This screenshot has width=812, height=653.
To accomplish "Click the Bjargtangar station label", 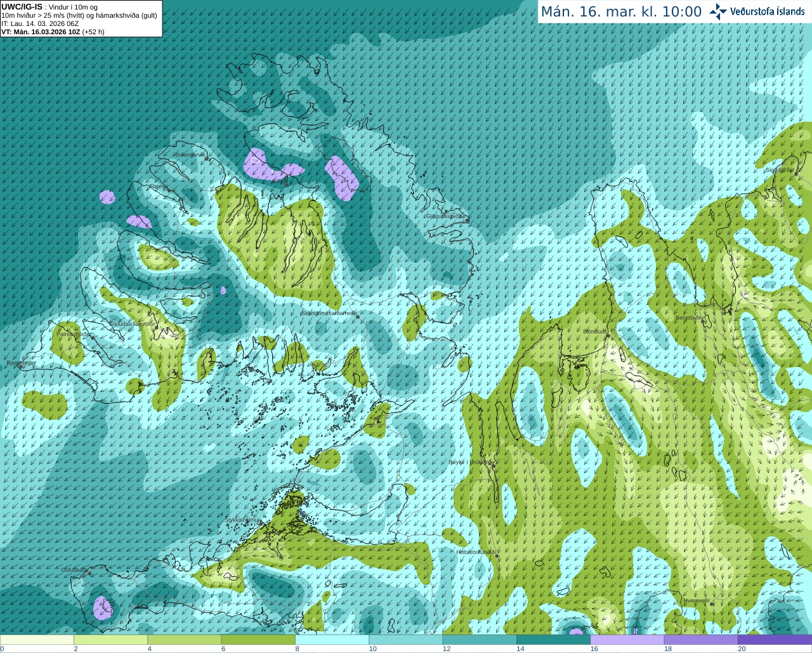I will click(x=21, y=363).
